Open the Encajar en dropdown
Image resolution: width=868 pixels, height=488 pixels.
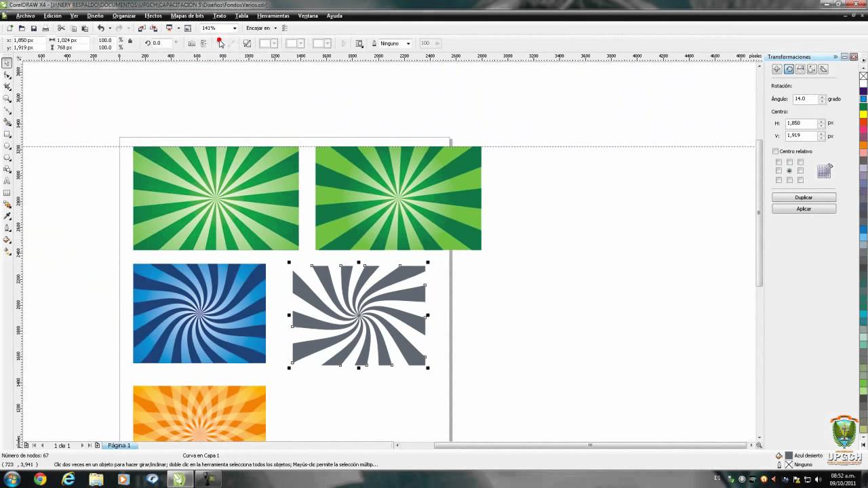point(274,28)
